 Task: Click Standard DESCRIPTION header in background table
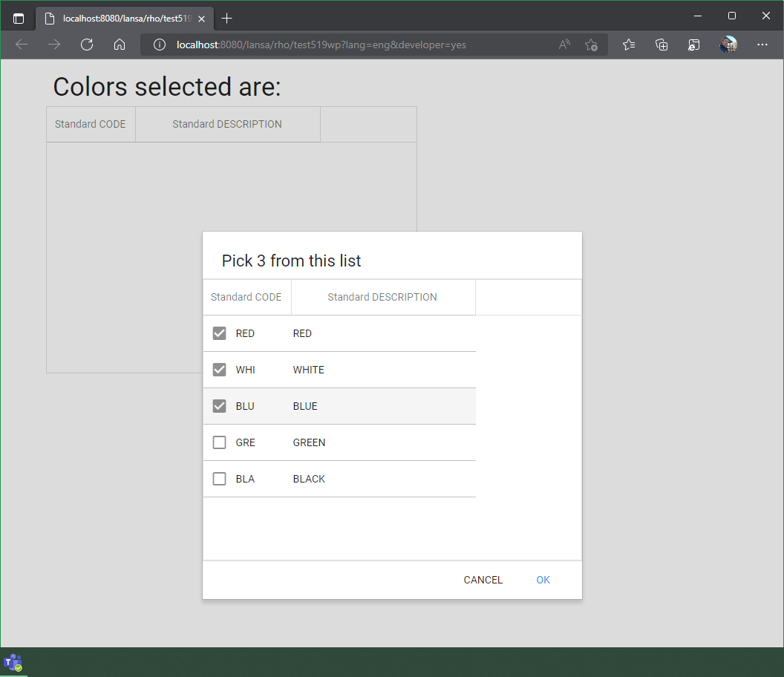[x=227, y=124]
